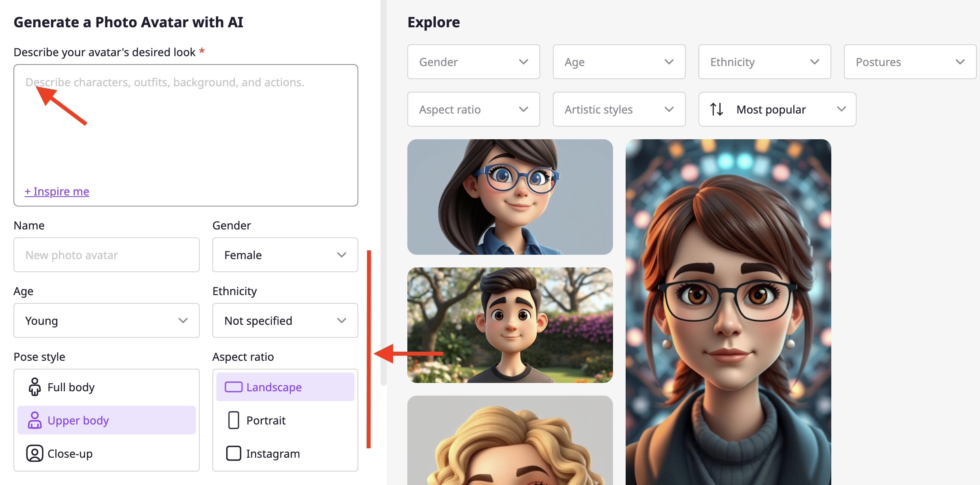Click the Portrait rectangle icon

tap(233, 420)
